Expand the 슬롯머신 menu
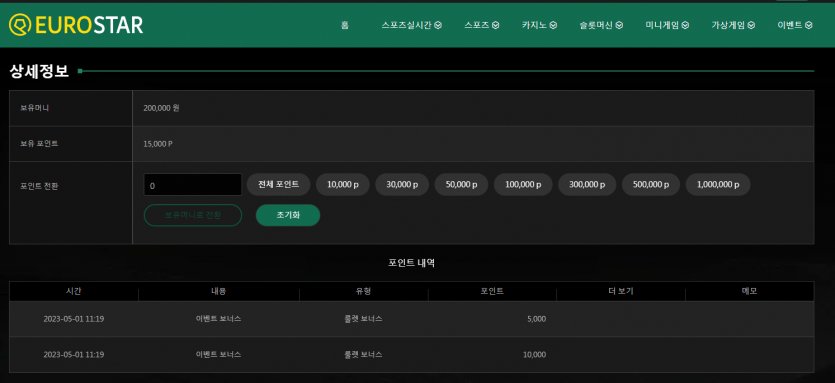The width and height of the screenshot is (835, 383). tap(601, 25)
